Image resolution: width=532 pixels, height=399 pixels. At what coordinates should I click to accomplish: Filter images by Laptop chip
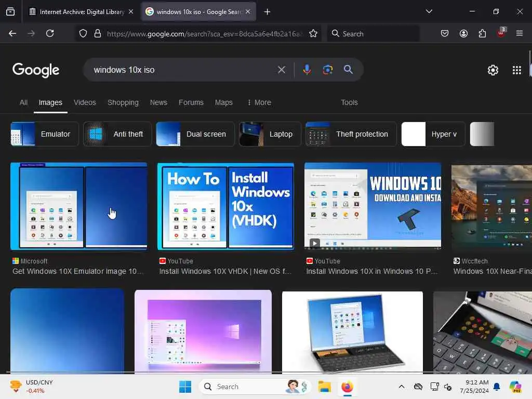[270, 134]
